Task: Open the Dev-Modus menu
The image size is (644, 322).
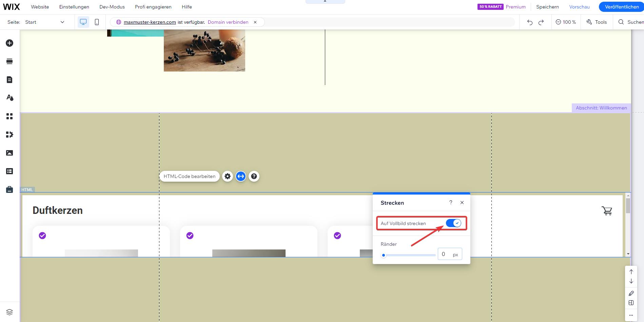Action: click(x=112, y=7)
